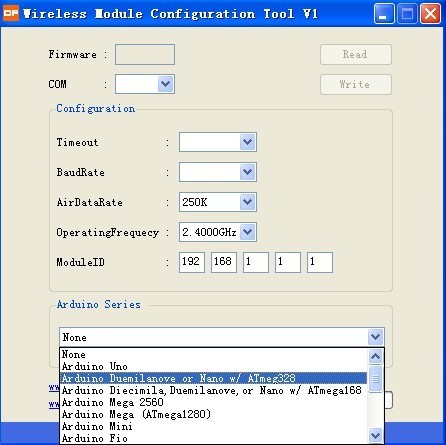
Task: Choose Arduino Duemilanove or Nano w/ ATmega328
Action: [213, 378]
